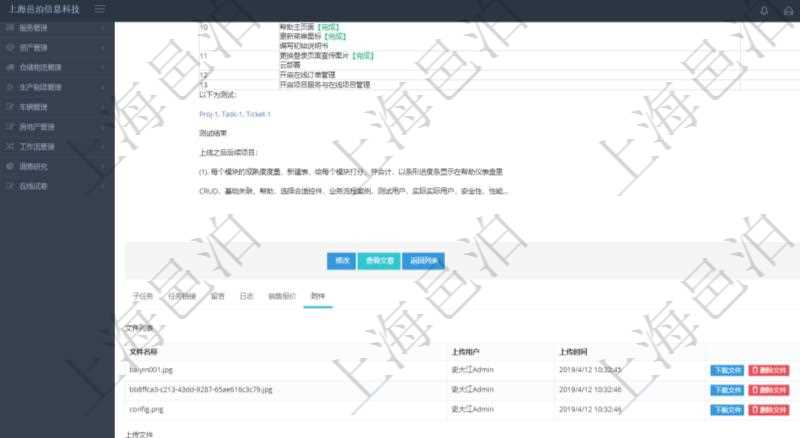Expand the 生产制造管理 menu chevron
This screenshot has width=800, height=438.
[x=103, y=87]
